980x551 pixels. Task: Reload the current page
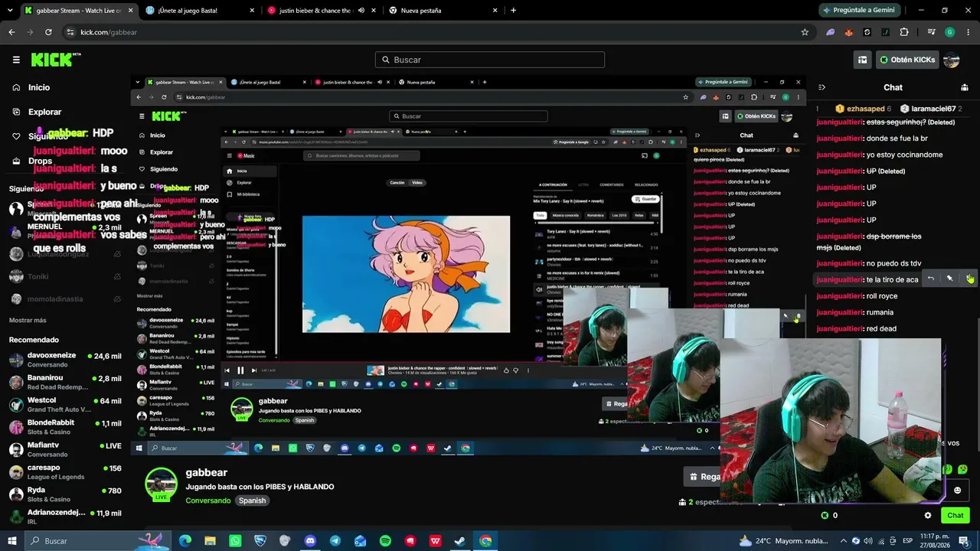click(48, 32)
